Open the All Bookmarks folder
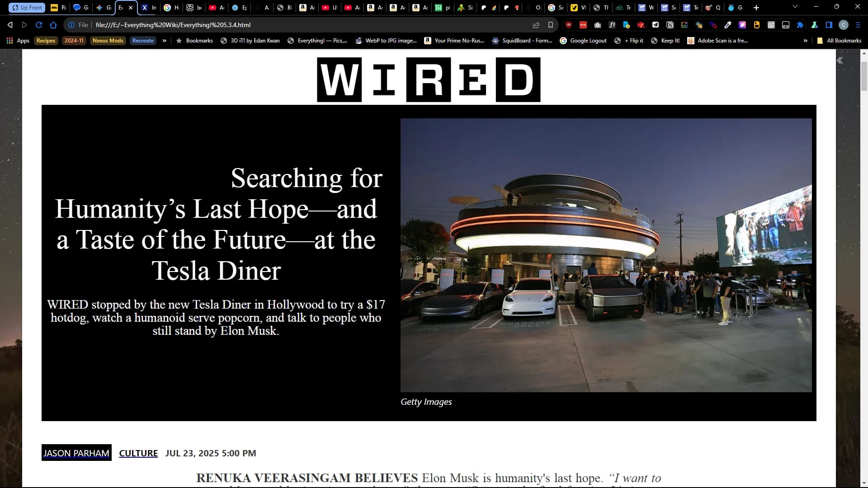The width and height of the screenshot is (868, 488). click(x=840, y=41)
